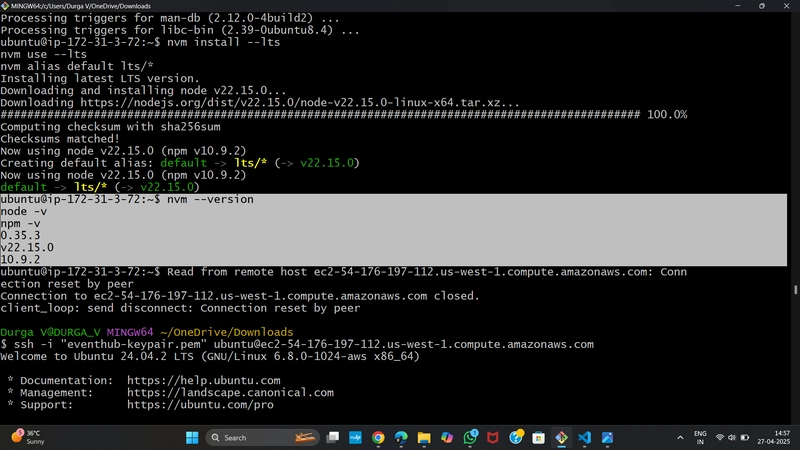Close the MINGW64 terminal window
Image resolution: width=800 pixels, height=450 pixels.
(786, 6)
